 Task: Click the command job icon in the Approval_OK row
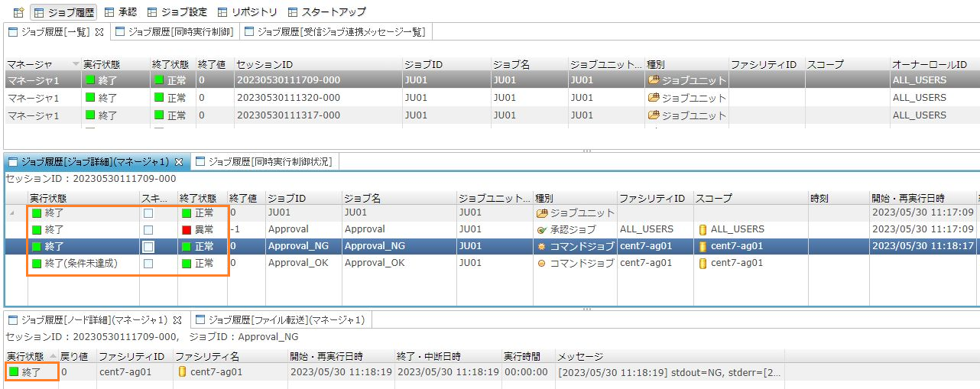541,263
